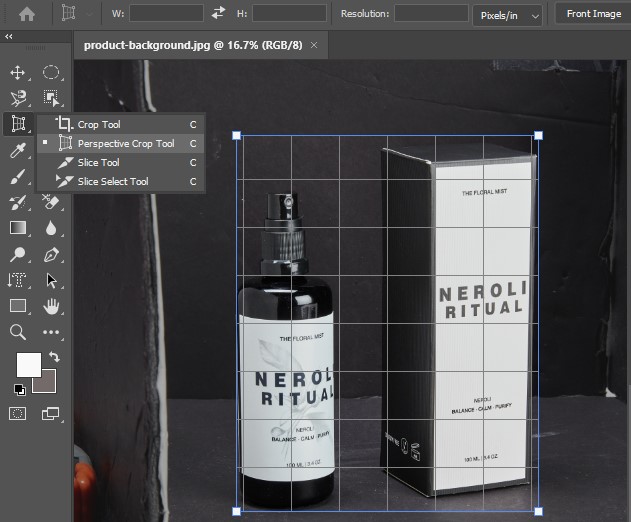Select the Blur tool

[x=51, y=228]
